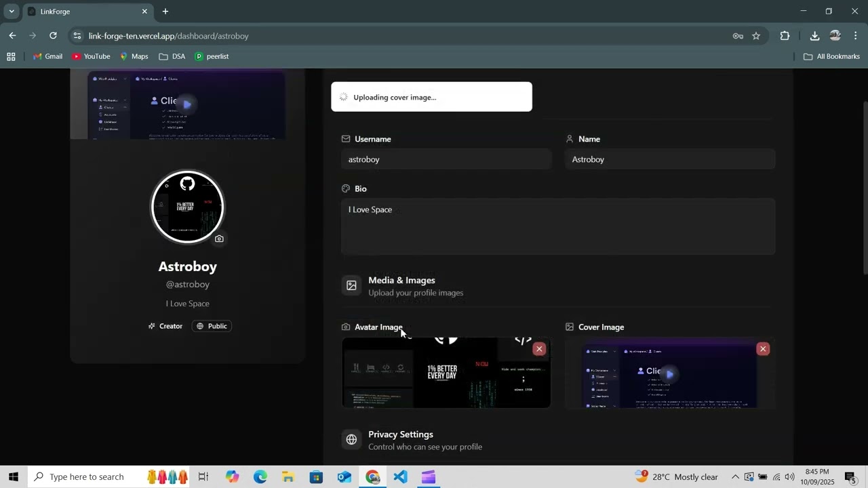
Task: Remove the avatar image with red X
Action: click(539, 349)
